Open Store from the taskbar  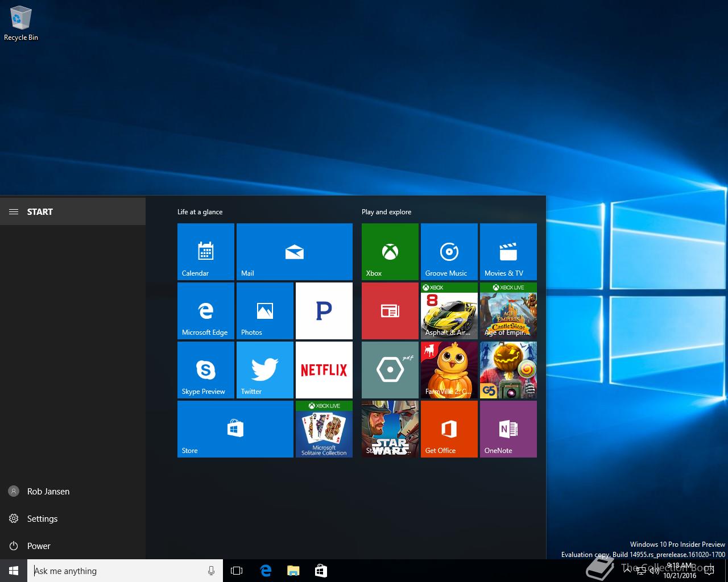pos(321,571)
